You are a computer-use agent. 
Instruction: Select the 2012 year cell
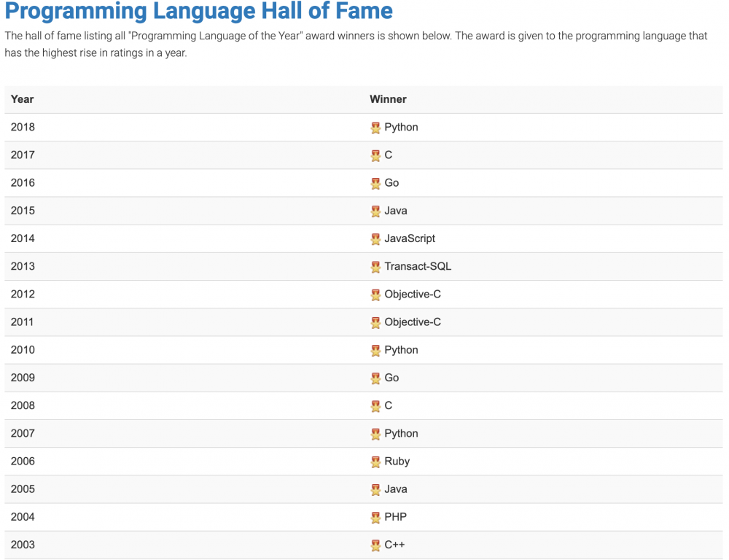point(23,295)
